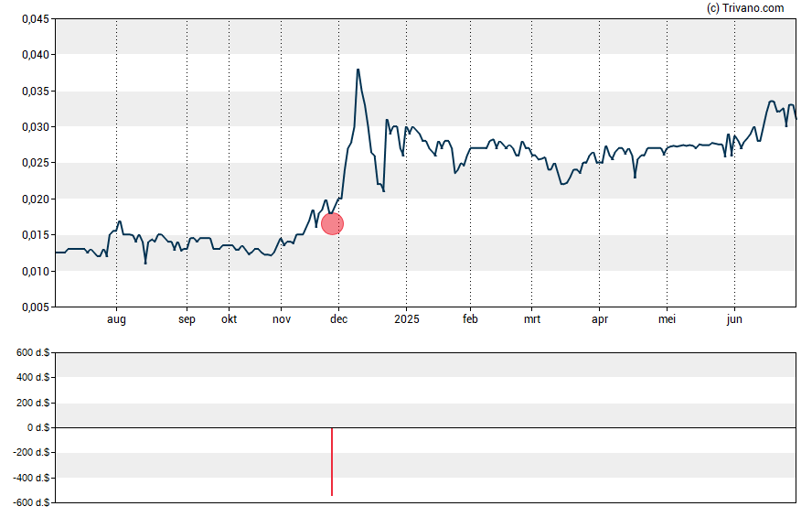This screenshot has height=517, width=812.
Task: Click the '-200 d.$' axis label
Action: pyautogui.click(x=32, y=453)
